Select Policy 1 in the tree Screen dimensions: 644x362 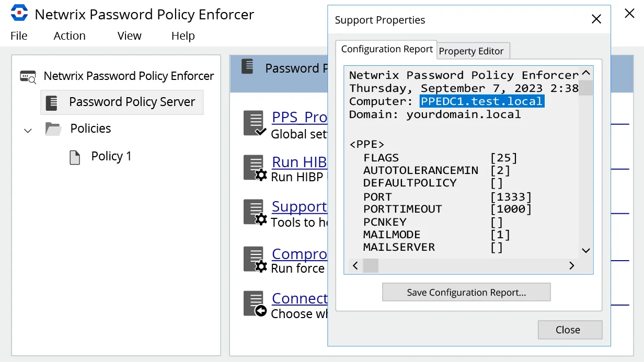pos(111,156)
